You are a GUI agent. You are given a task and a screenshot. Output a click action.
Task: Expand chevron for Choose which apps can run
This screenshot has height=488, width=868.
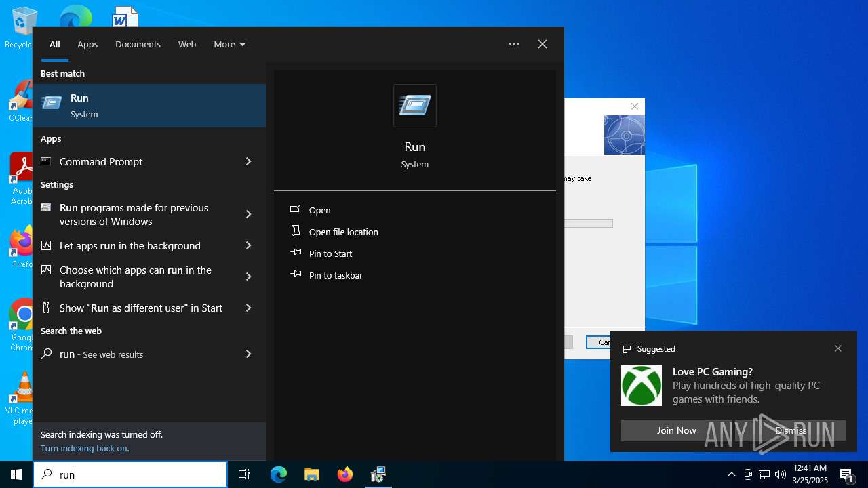pyautogui.click(x=248, y=277)
